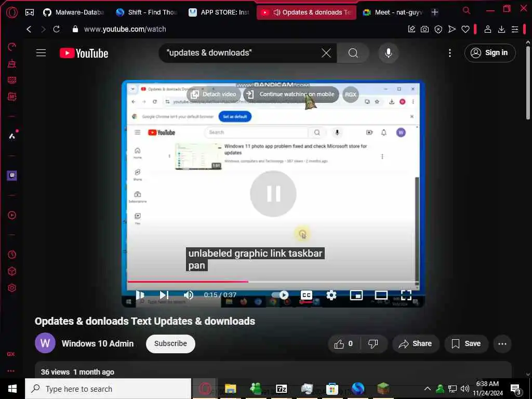
Task: Clear the search query with X
Action: (x=326, y=53)
